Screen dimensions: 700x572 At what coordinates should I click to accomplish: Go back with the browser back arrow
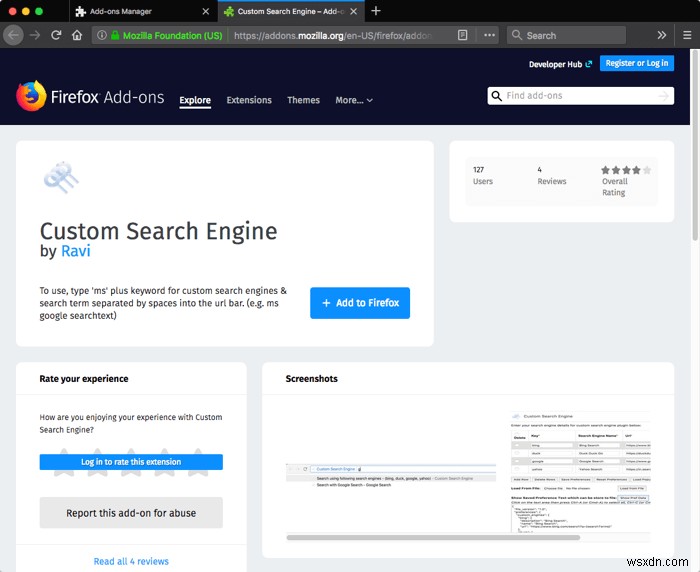coord(13,35)
